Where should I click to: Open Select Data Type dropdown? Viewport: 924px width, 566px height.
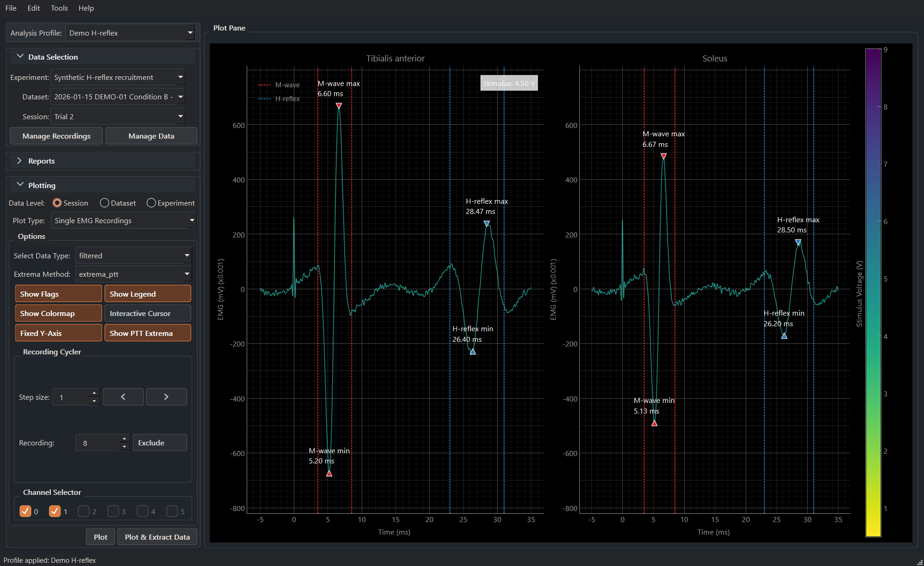pyautogui.click(x=134, y=256)
